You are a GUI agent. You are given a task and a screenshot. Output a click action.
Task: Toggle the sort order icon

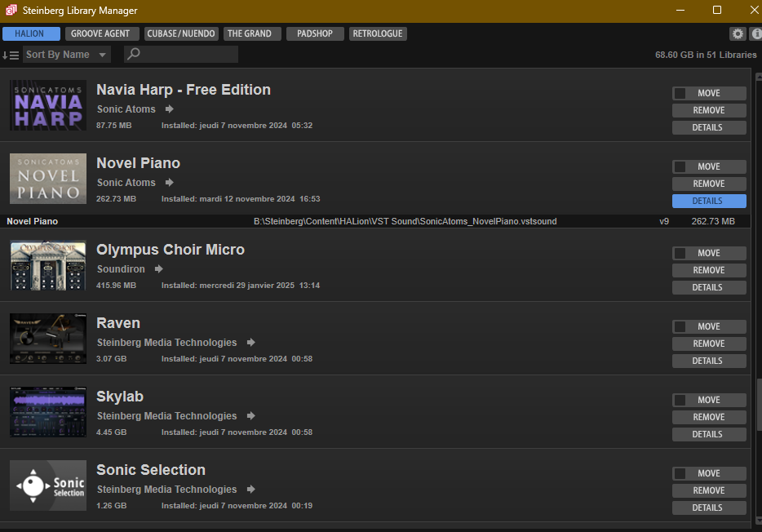[x=11, y=55]
